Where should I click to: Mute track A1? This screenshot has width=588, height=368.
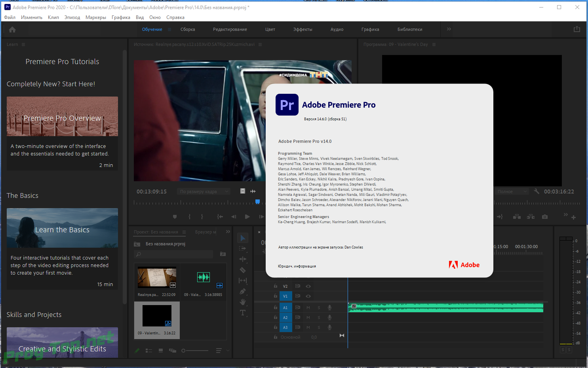(x=308, y=307)
